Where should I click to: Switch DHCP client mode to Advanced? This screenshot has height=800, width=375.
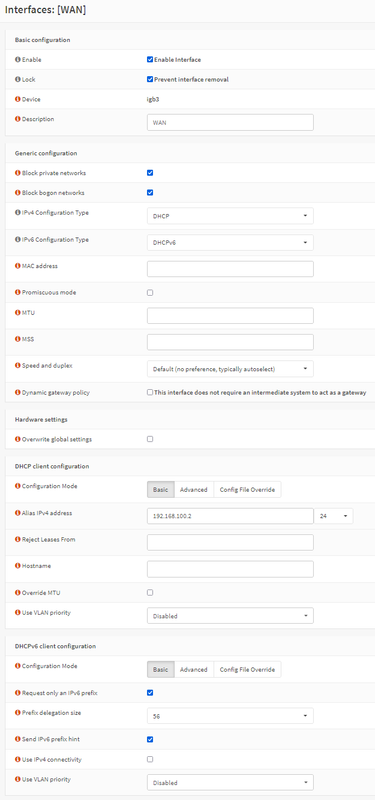tap(194, 489)
